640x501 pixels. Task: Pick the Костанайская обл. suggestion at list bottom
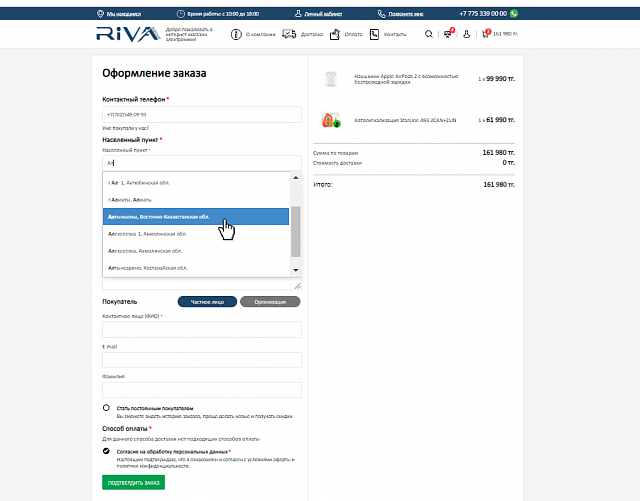150,268
